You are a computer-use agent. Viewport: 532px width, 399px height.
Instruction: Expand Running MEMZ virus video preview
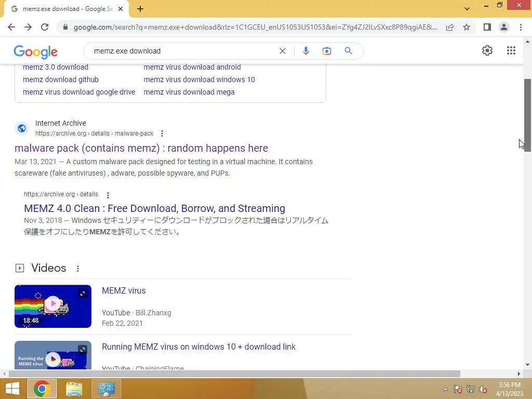point(83,349)
